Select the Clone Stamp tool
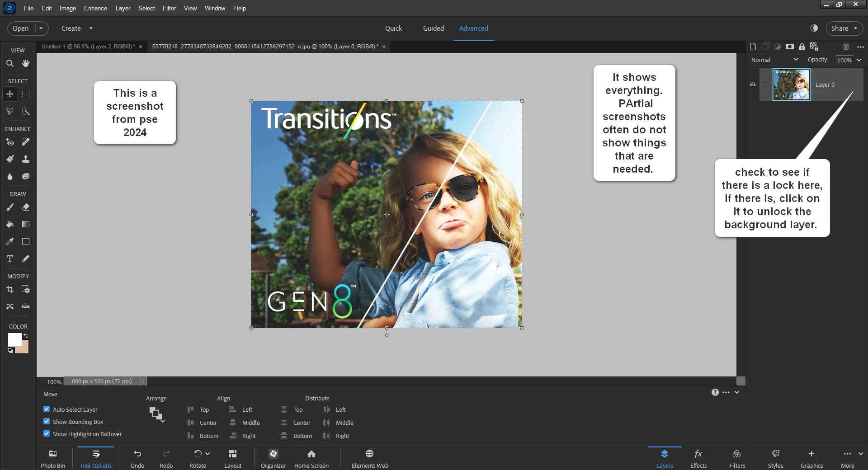Image resolution: width=868 pixels, height=470 pixels. pos(26,159)
